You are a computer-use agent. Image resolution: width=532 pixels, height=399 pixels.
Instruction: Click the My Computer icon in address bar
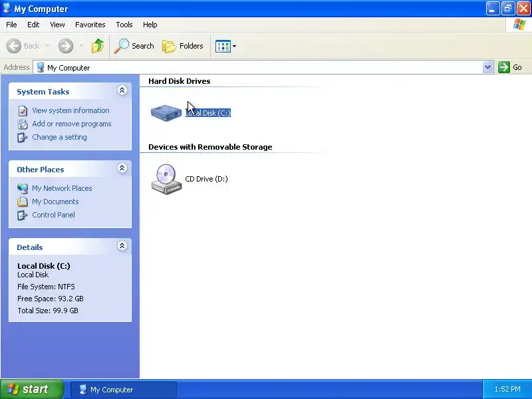tap(41, 67)
